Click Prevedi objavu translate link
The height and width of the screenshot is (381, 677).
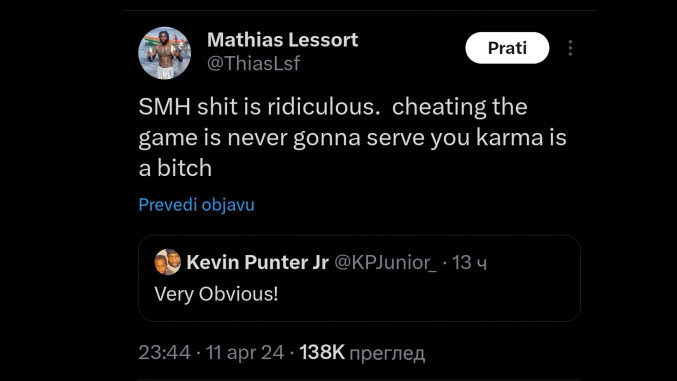point(196,205)
